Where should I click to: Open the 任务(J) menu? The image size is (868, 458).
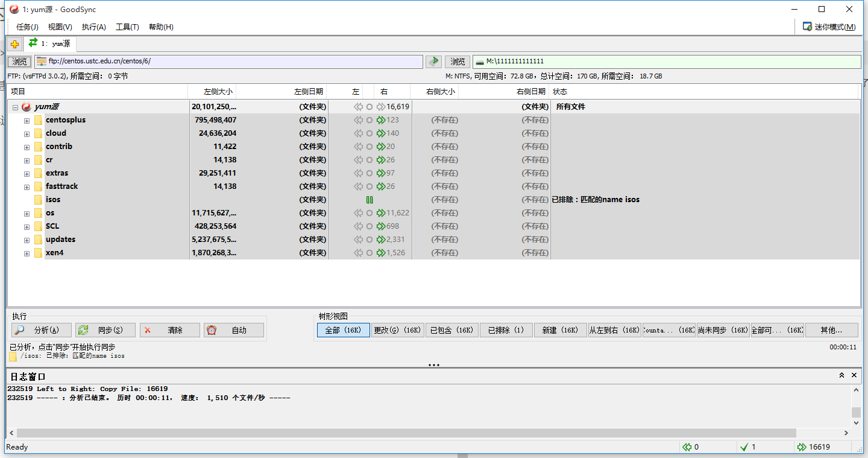(27, 27)
